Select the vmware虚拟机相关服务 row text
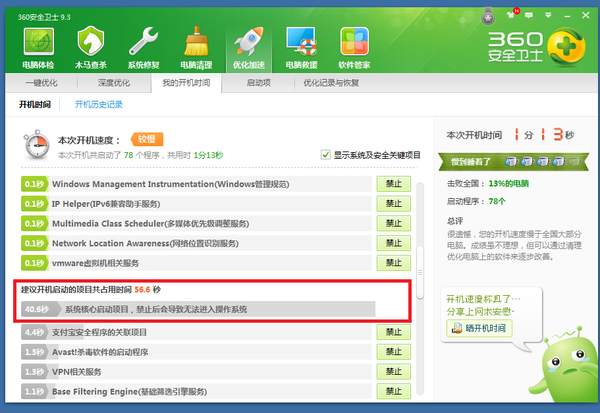 [95, 263]
